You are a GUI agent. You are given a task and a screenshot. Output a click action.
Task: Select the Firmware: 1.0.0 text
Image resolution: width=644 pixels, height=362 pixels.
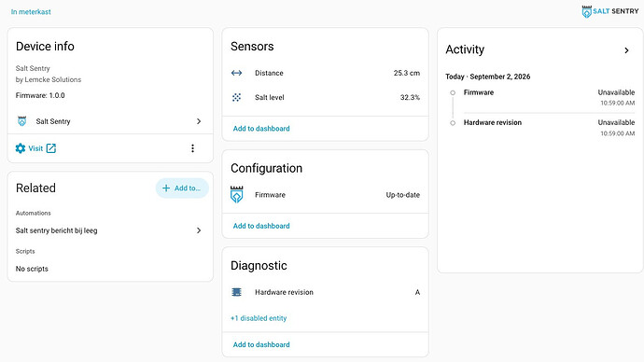[40, 95]
